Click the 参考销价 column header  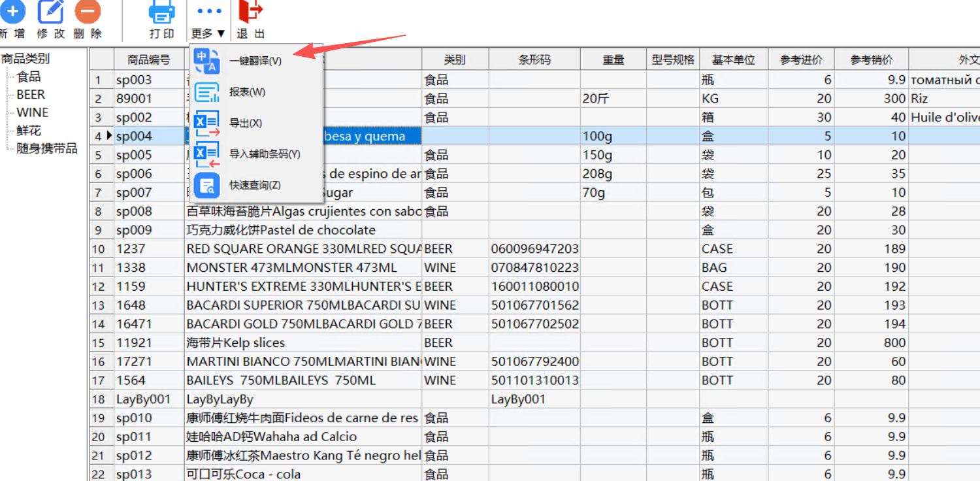pos(871,60)
